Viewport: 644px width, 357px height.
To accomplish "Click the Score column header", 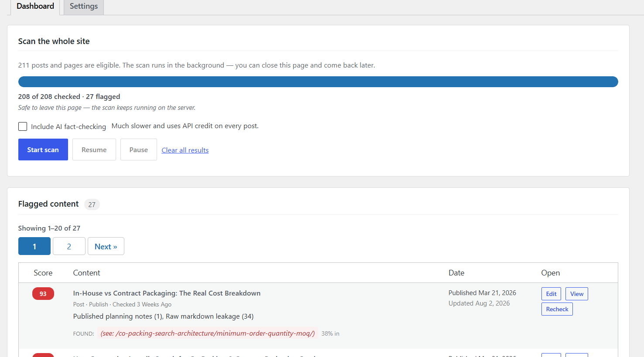I will [x=43, y=273].
